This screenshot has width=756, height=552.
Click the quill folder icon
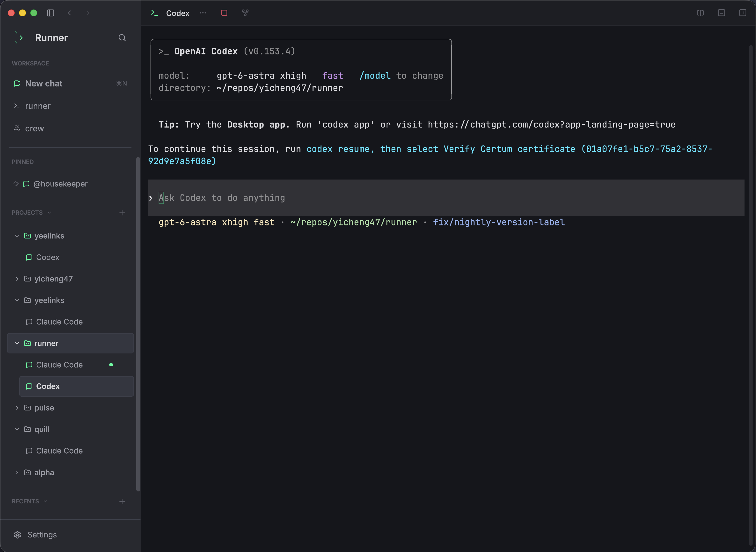point(27,429)
